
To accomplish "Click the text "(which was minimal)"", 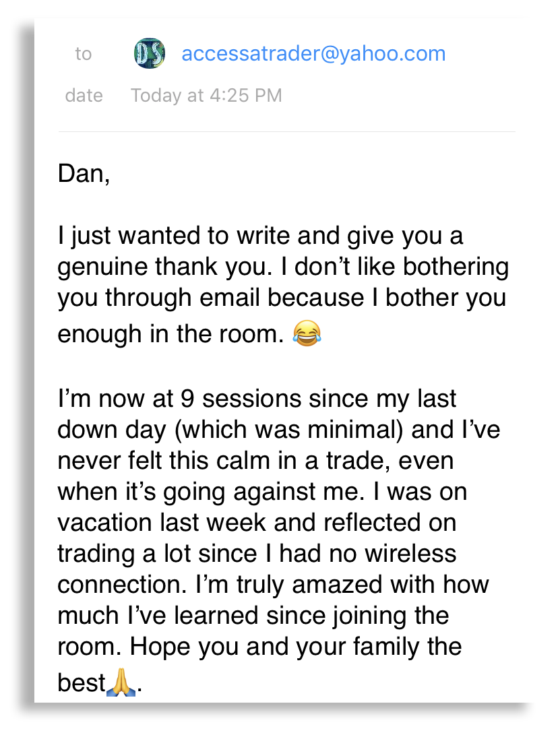I will (288, 430).
